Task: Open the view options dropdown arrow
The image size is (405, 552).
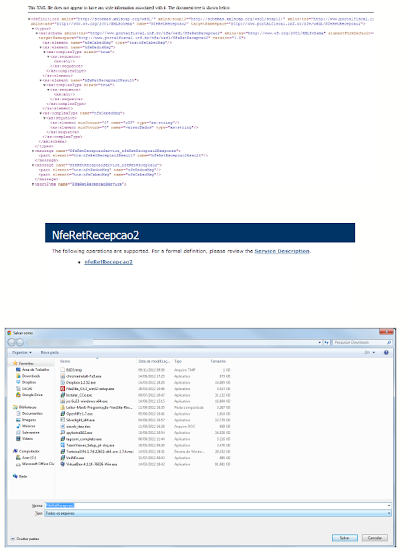Action: [374, 352]
